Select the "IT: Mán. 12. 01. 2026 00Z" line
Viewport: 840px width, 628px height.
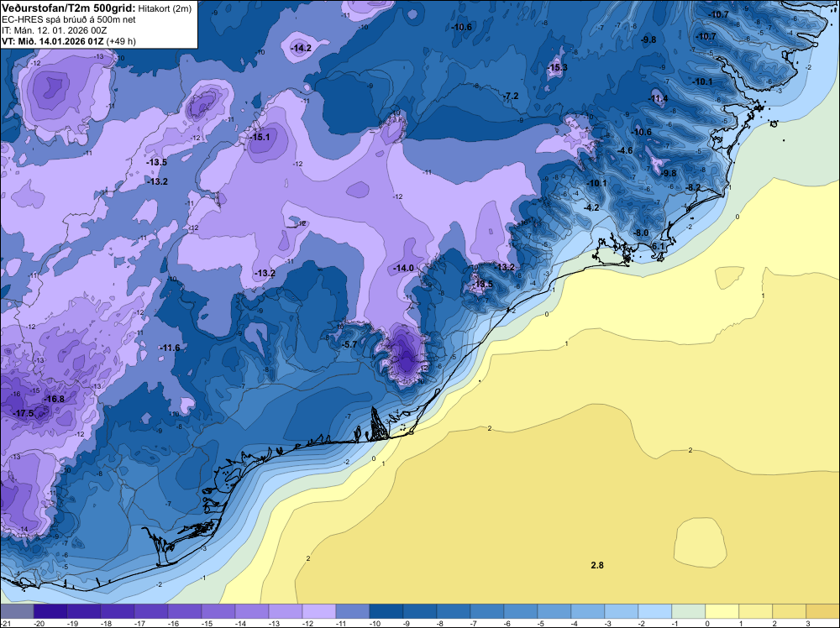pyautogui.click(x=54, y=30)
